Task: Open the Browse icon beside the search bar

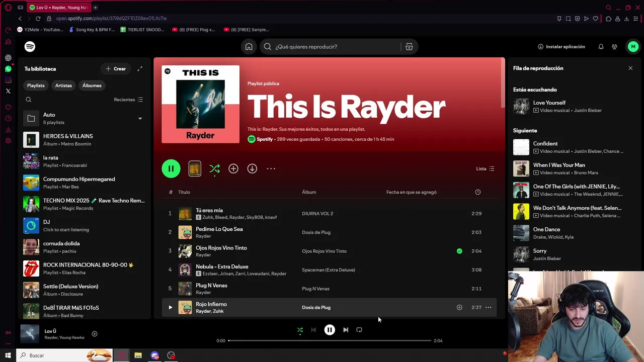Action: pos(409,47)
